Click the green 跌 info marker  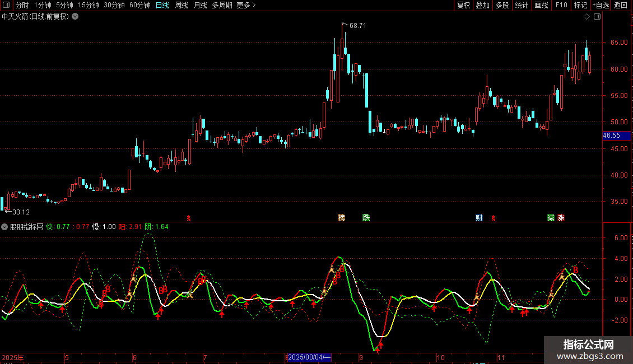pyautogui.click(x=366, y=217)
